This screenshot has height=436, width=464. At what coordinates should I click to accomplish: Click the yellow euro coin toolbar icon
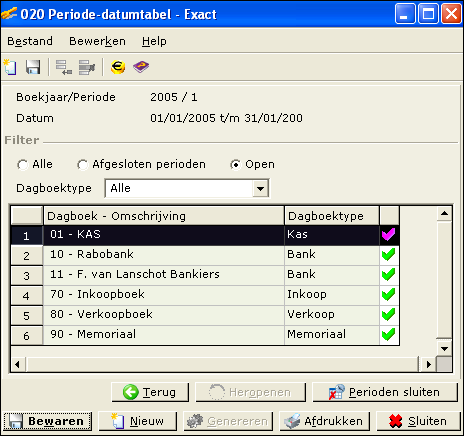118,67
